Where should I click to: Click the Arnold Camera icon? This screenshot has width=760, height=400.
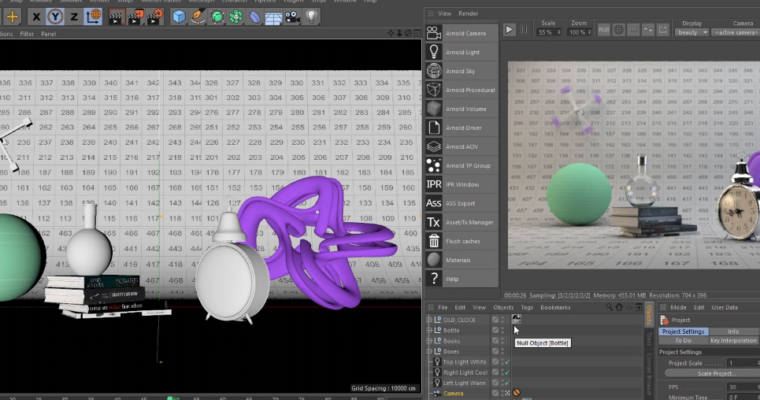pos(434,33)
